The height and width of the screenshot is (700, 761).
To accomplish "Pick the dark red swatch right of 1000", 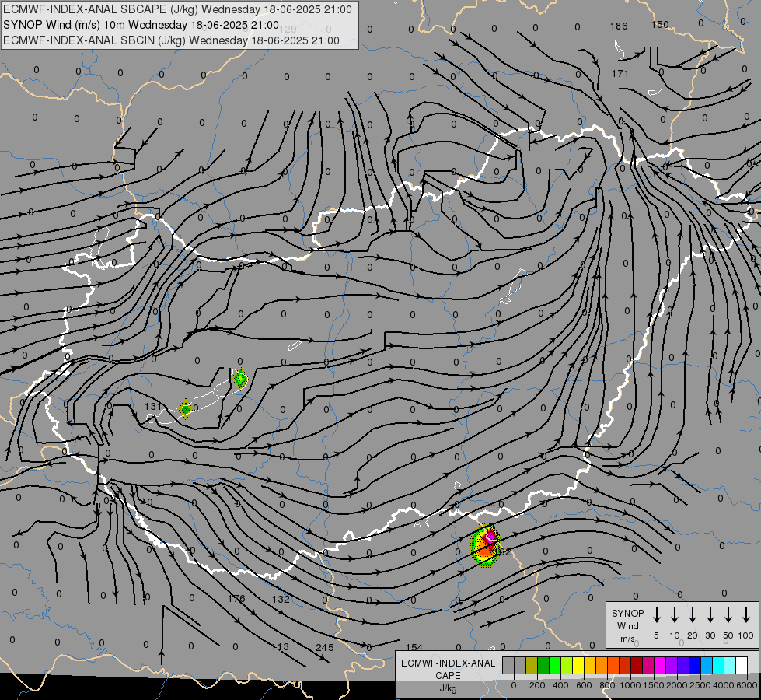I will [x=637, y=665].
